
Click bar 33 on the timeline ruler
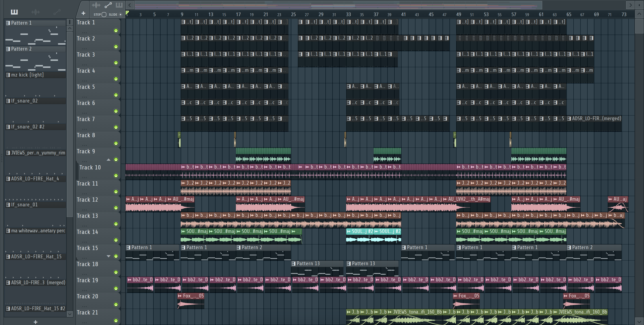348,15
